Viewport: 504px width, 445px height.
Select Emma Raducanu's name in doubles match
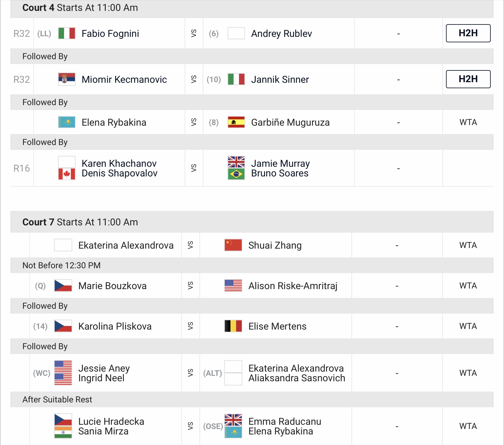tap(285, 421)
